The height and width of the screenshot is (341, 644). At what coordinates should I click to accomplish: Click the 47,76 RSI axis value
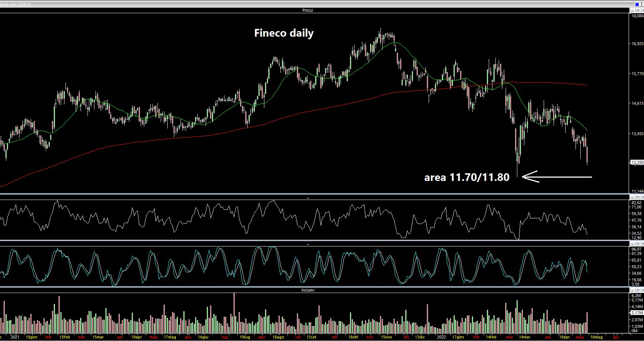pyautogui.click(x=637, y=220)
